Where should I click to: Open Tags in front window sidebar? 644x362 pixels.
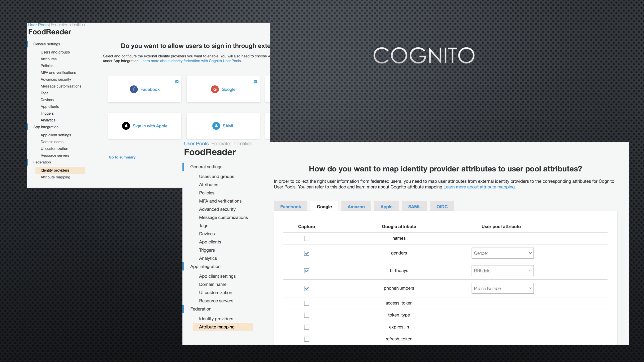tap(204, 226)
